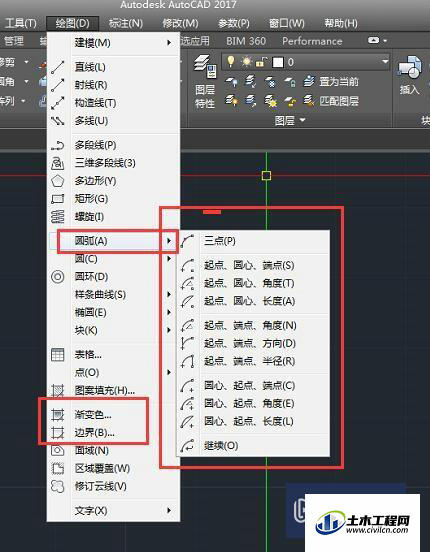Screen dimensions: 430x552
Task: Select the 面域(N) region icon
Action: coord(57,451)
